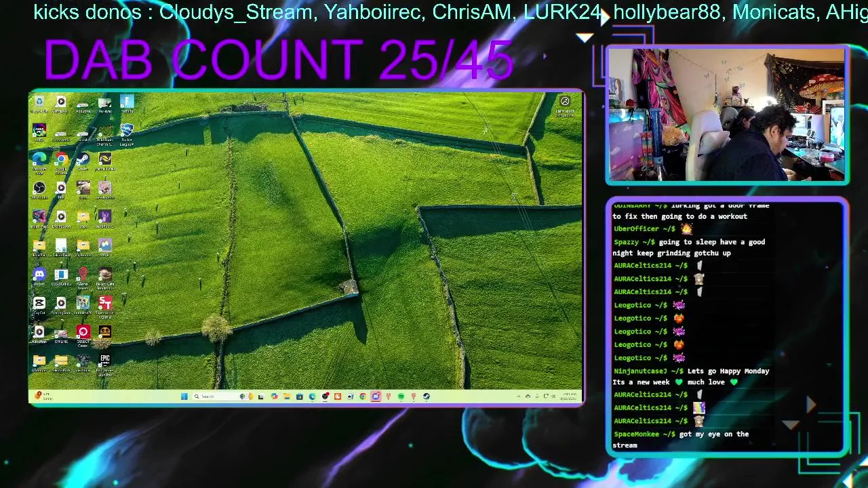Launch the red ST game desktop icon

point(105,307)
